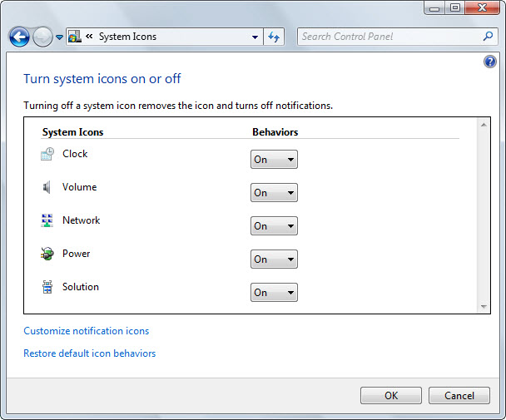The height and width of the screenshot is (420, 506).
Task: Click the Turn system icons on or off heading
Action: click(102, 78)
